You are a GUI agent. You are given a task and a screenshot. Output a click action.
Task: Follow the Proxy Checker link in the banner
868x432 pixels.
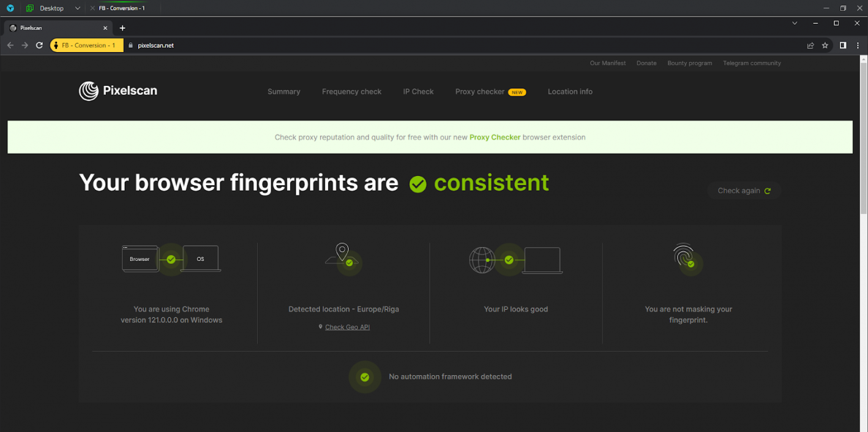(495, 137)
